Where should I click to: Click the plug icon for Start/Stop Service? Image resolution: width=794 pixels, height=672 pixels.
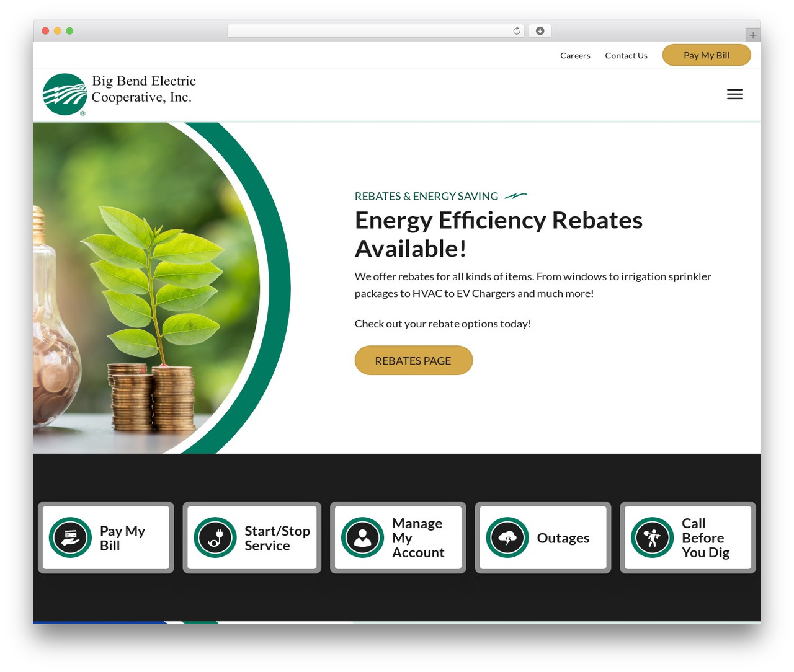coord(215,537)
